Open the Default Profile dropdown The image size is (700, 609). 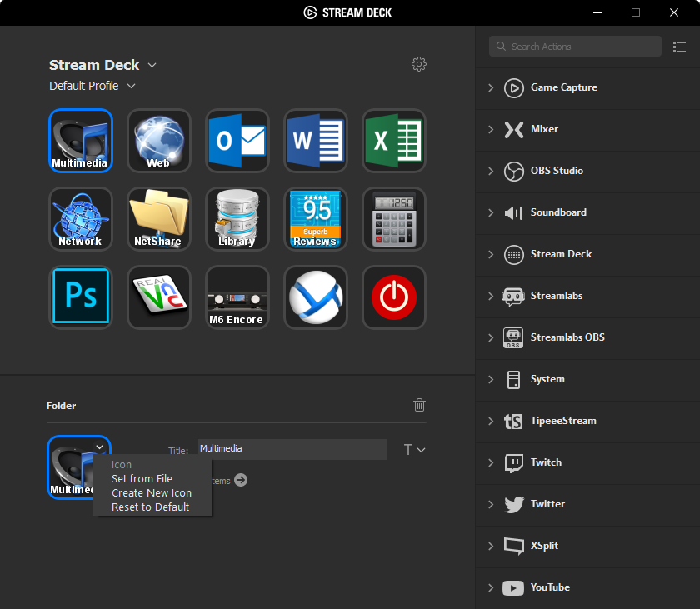(x=131, y=86)
